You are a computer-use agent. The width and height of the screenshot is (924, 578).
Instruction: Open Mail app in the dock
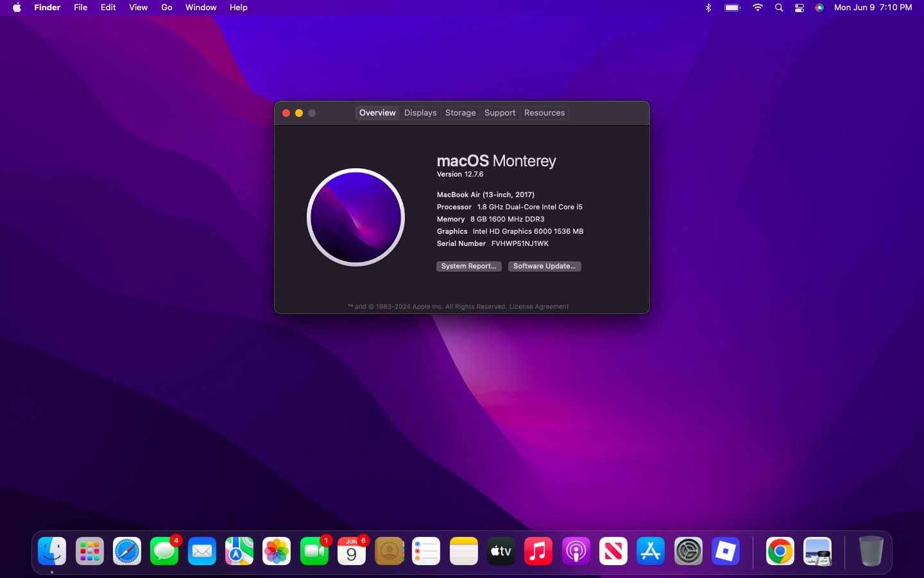202,551
